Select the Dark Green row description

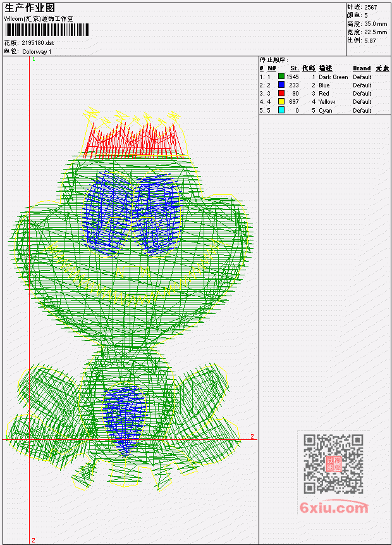[333, 77]
